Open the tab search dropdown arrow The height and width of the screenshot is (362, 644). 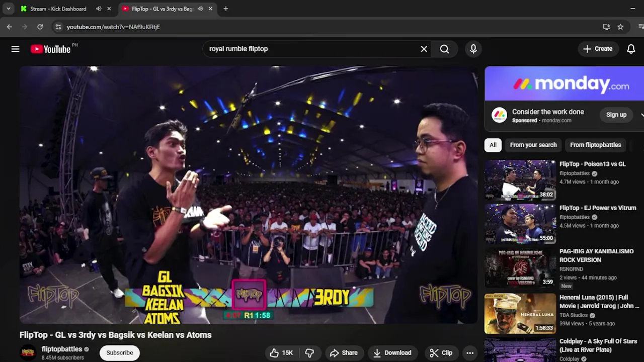click(8, 9)
